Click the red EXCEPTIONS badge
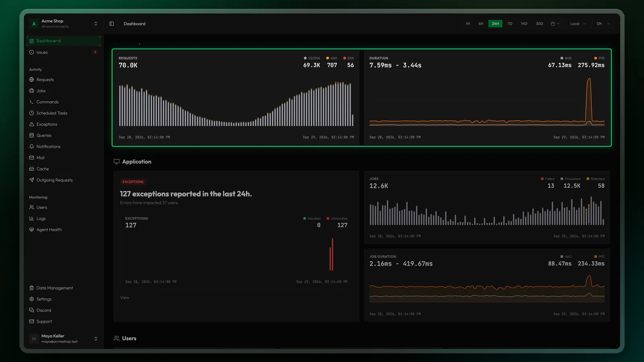Image resolution: width=644 pixels, height=362 pixels. click(133, 182)
